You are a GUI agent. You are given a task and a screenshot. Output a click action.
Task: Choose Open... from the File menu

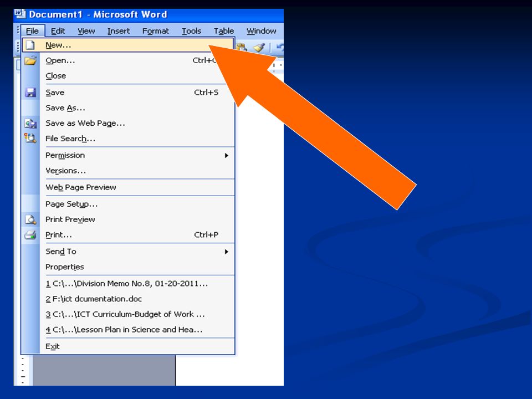[128, 60]
